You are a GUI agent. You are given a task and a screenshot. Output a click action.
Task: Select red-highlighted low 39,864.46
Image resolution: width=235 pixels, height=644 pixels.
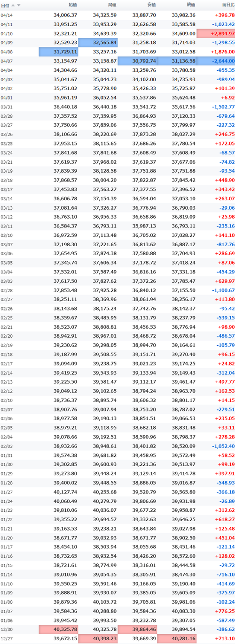click(x=137, y=630)
